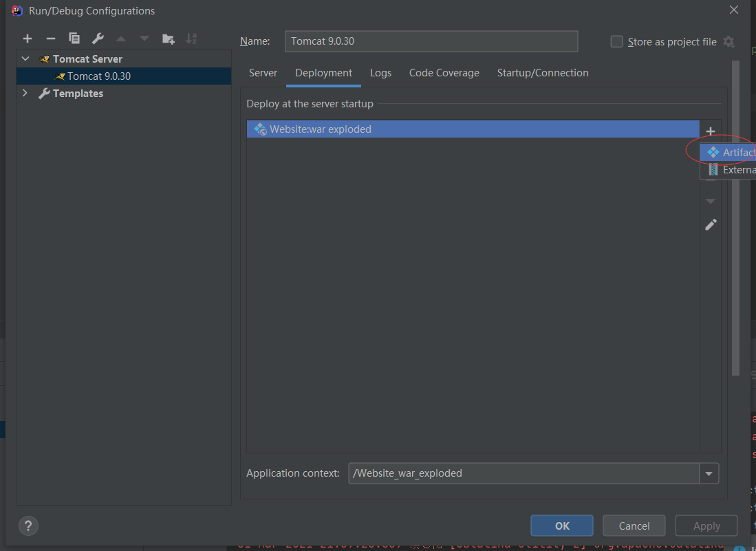Sort configurations using the sort icon
756x551 pixels.
tap(191, 39)
